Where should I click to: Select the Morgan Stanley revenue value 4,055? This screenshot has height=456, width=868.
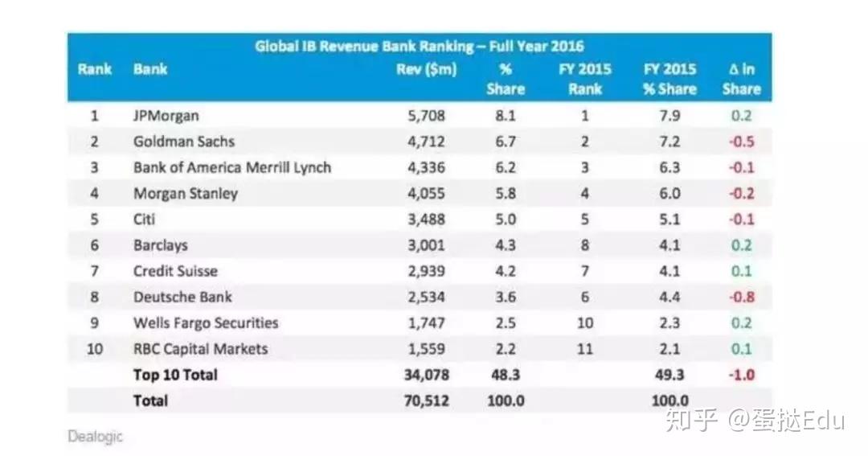point(425,193)
